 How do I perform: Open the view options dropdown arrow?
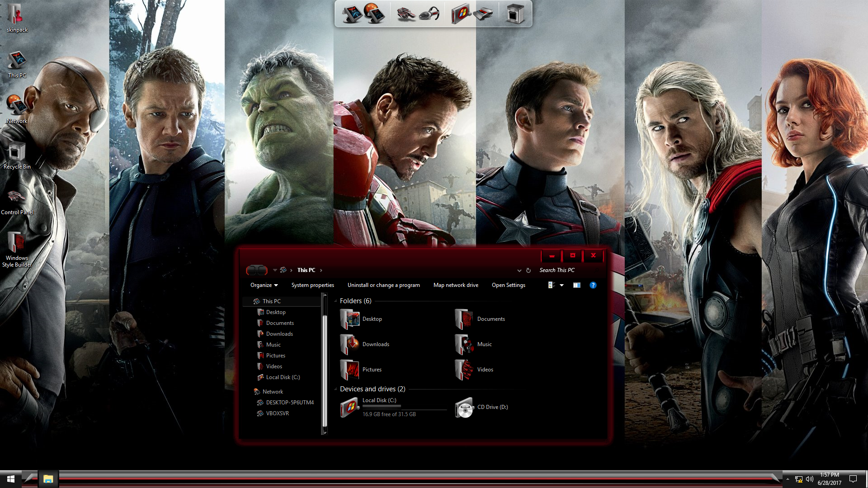point(561,285)
